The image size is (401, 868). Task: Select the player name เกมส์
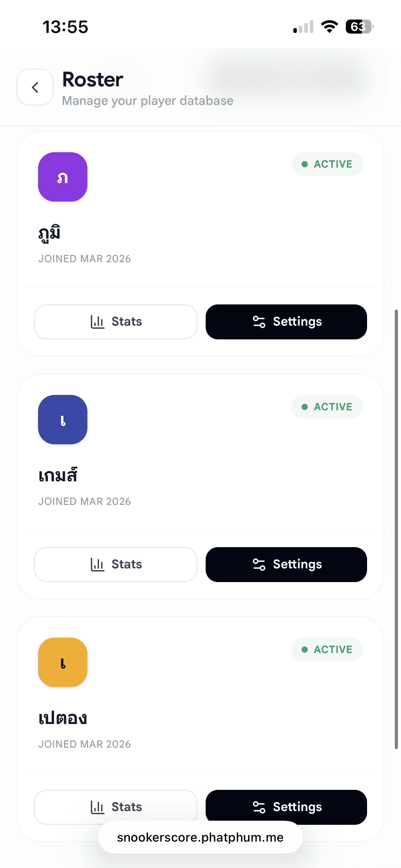pyautogui.click(x=58, y=476)
